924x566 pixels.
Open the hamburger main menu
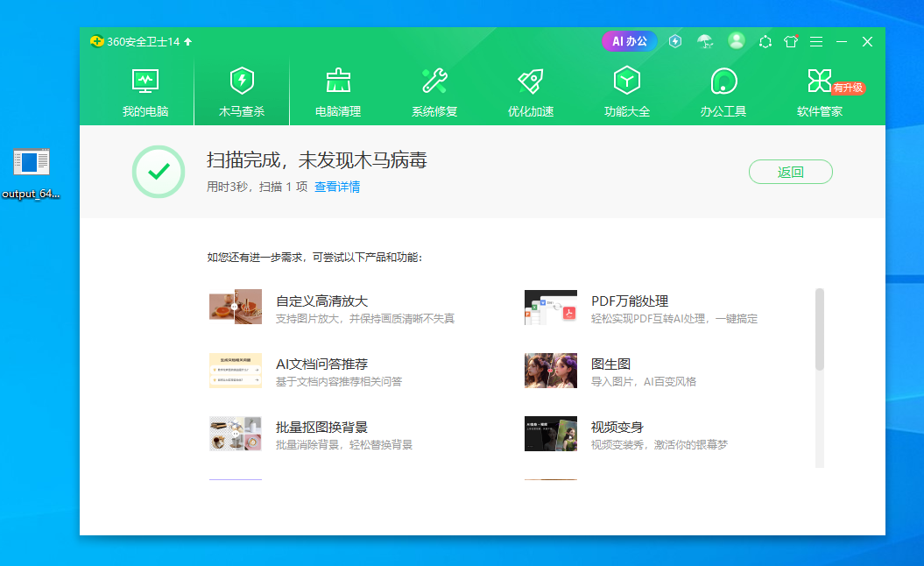point(816,42)
